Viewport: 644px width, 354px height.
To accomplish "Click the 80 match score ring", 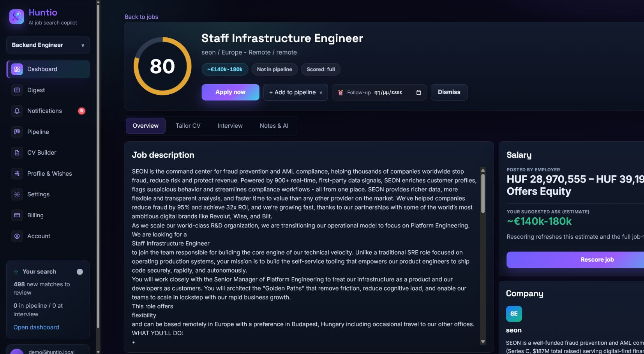I will click(162, 66).
